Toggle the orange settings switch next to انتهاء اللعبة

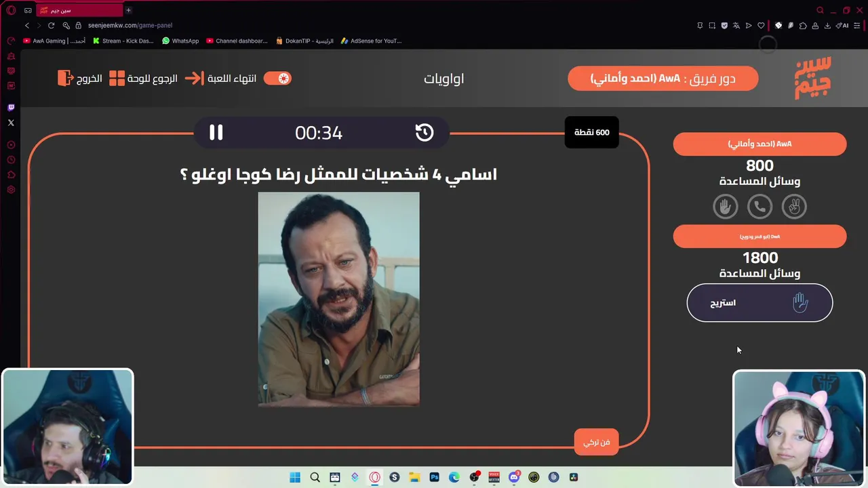click(277, 78)
